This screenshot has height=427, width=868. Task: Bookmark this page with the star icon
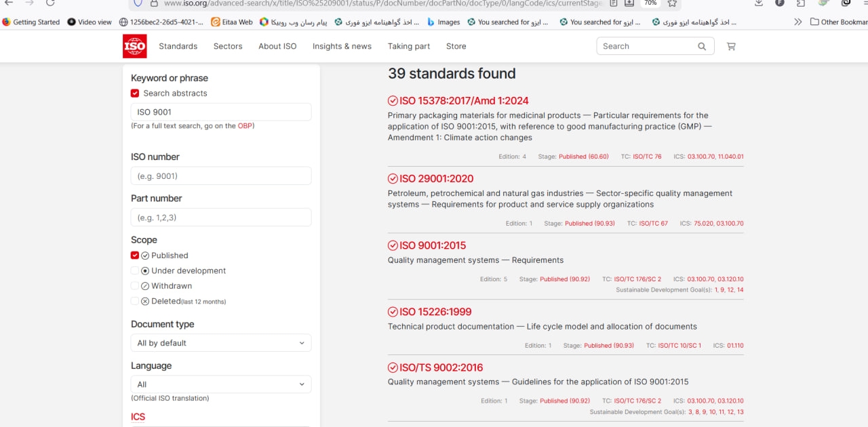pos(672,3)
